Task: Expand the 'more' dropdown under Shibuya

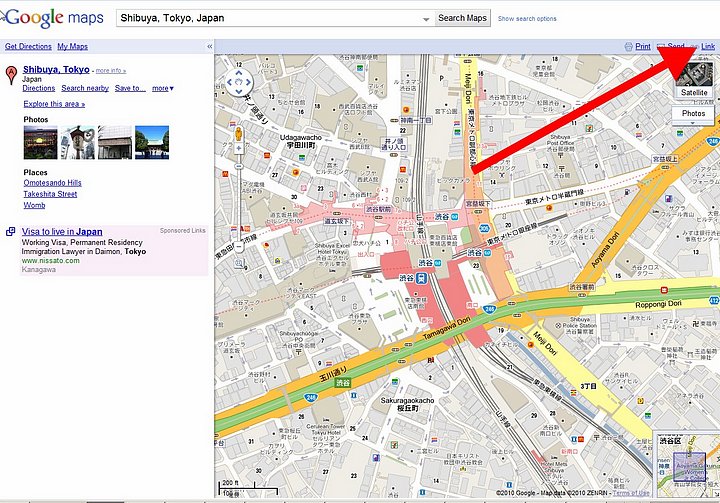Action: [x=163, y=88]
